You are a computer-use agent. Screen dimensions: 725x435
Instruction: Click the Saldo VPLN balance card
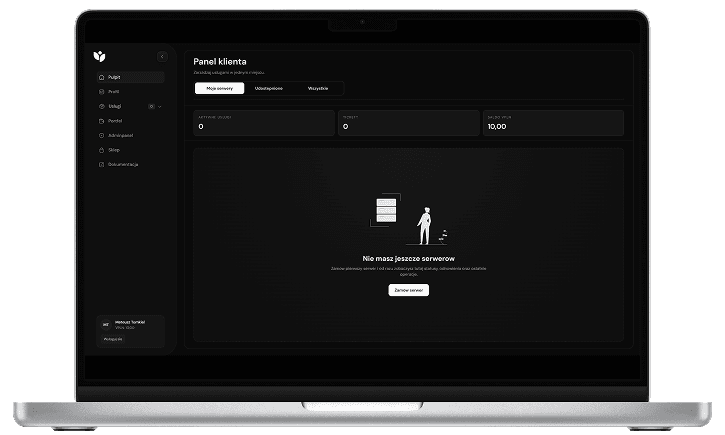(x=553, y=123)
